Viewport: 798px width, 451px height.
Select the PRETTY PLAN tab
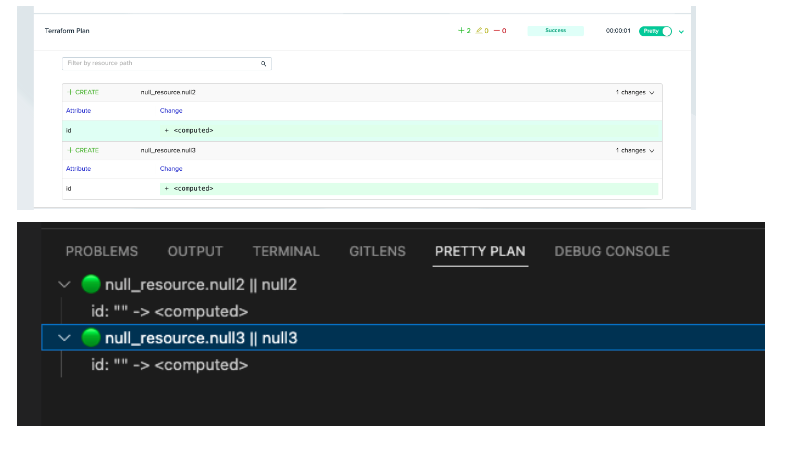coord(480,251)
